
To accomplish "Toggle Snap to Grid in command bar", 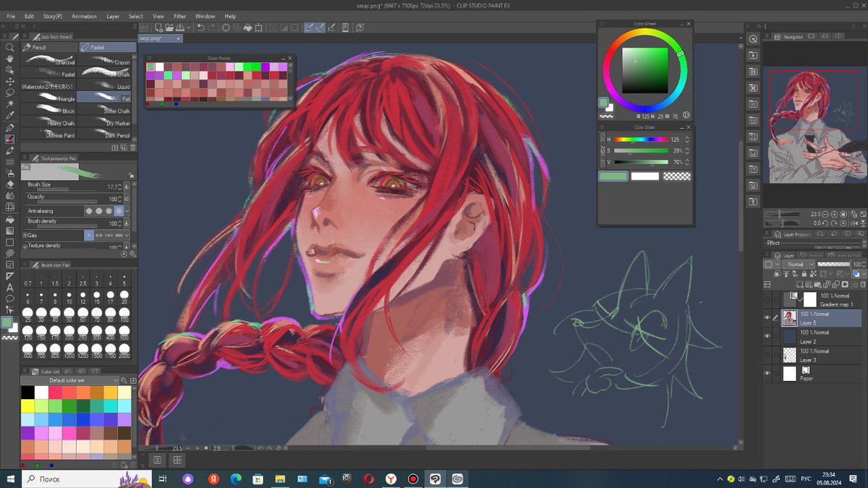I will [x=331, y=27].
